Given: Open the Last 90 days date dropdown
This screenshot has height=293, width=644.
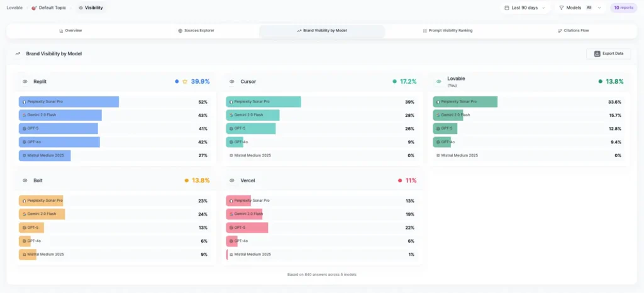Looking at the screenshot, I should [525, 8].
